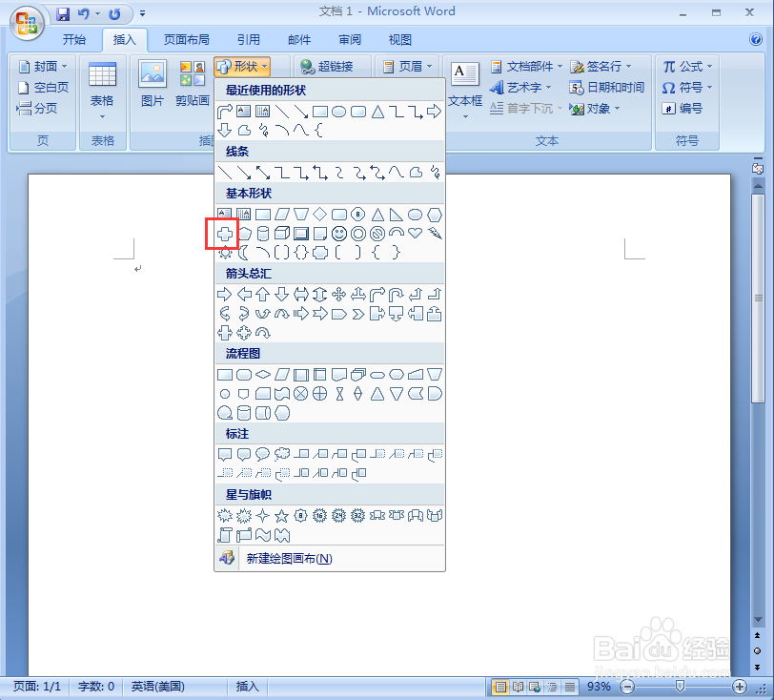Select the lightning bolt basic shape
The image size is (774, 700).
[x=435, y=233]
